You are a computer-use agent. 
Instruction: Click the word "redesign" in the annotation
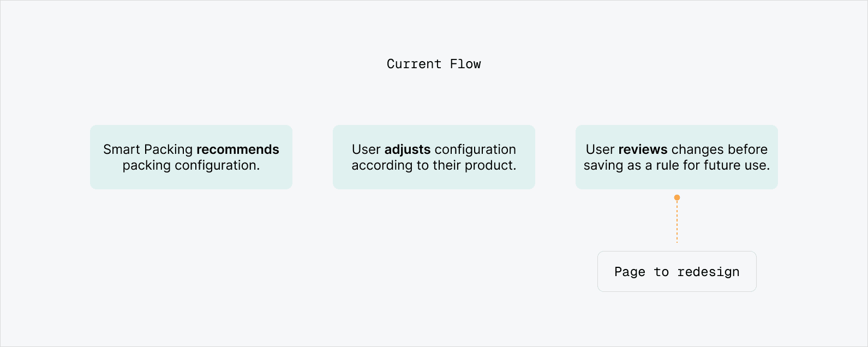pyautogui.click(x=708, y=272)
